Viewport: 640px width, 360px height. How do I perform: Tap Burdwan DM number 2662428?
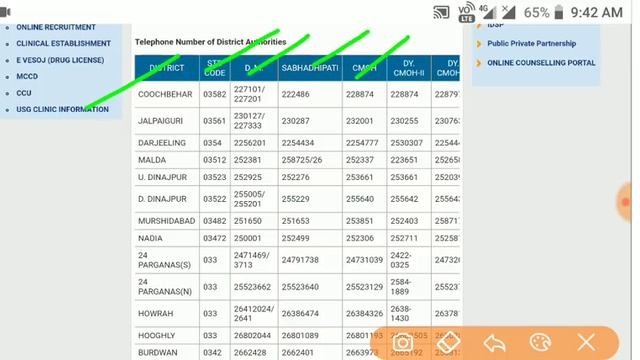coord(250,353)
